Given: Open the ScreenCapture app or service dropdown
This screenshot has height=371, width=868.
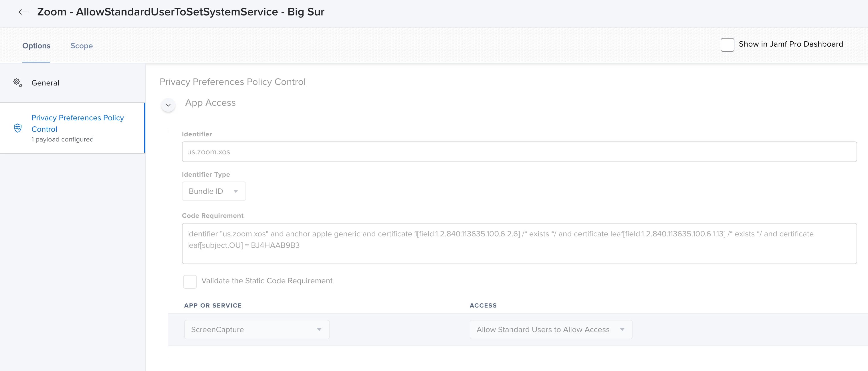Looking at the screenshot, I should click(256, 329).
